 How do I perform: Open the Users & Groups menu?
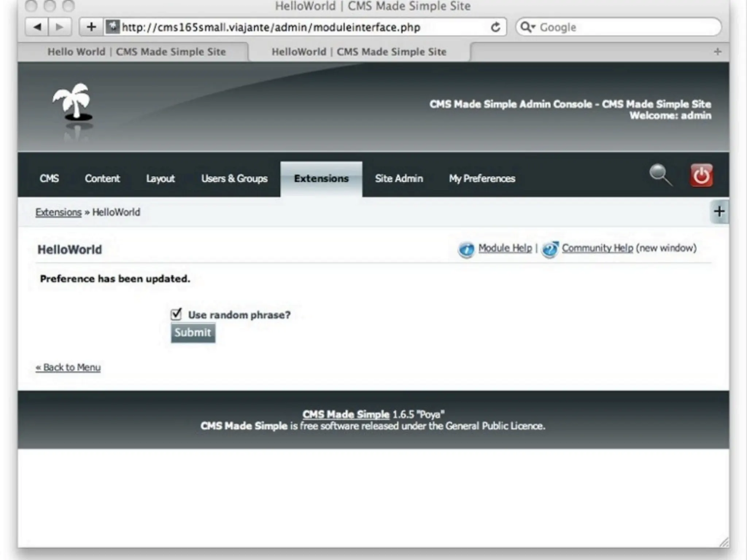point(234,179)
